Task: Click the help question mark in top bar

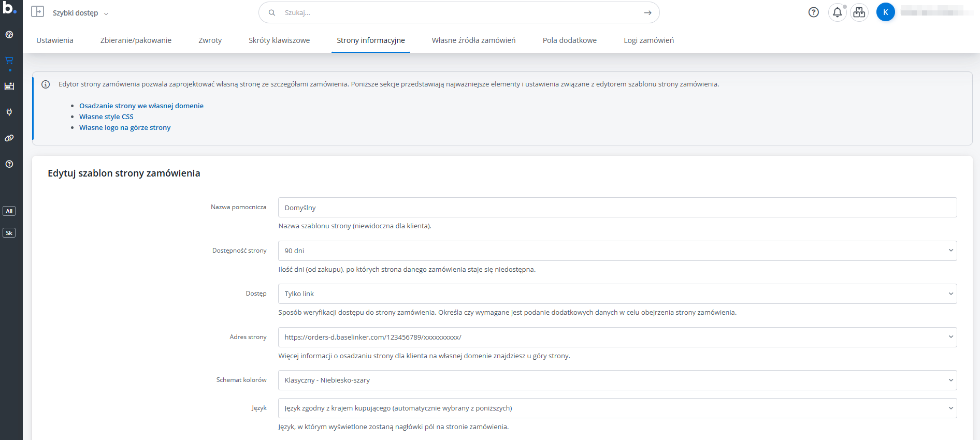Action: pyautogui.click(x=813, y=12)
